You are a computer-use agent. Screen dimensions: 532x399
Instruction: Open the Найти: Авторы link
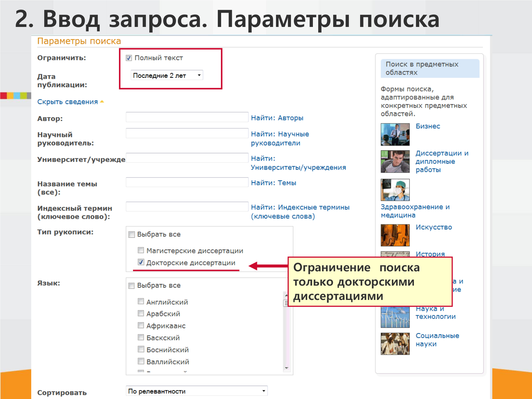pos(277,118)
